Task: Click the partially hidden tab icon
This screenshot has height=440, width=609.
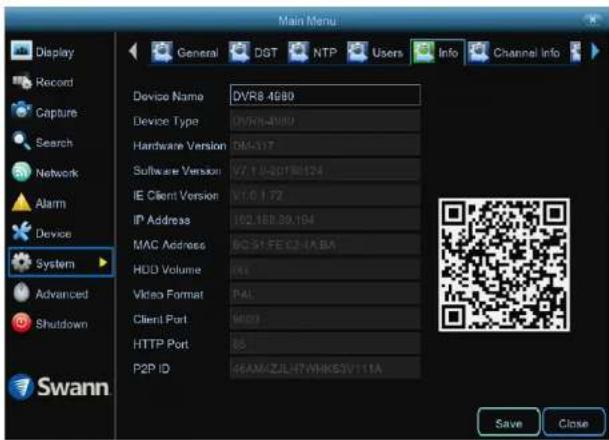Action: click(x=576, y=52)
